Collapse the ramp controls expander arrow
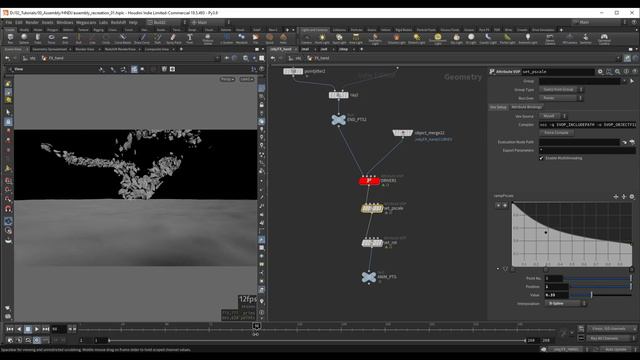 [498, 269]
